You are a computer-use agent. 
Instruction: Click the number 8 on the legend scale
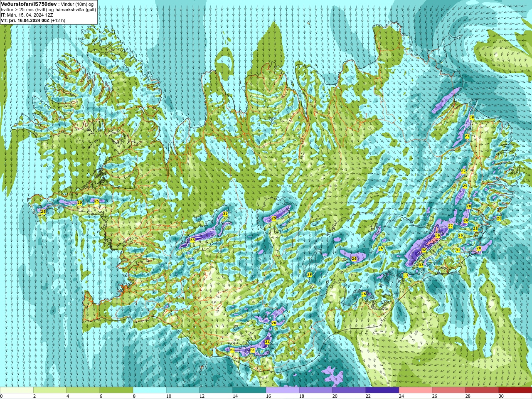pyautogui.click(x=135, y=396)
